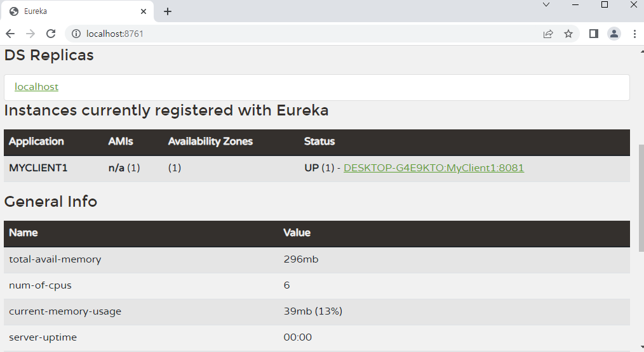Open the DESKTOP-G4E9KTO:MyClient1:8081 instance link
The image size is (644, 352).
(434, 168)
